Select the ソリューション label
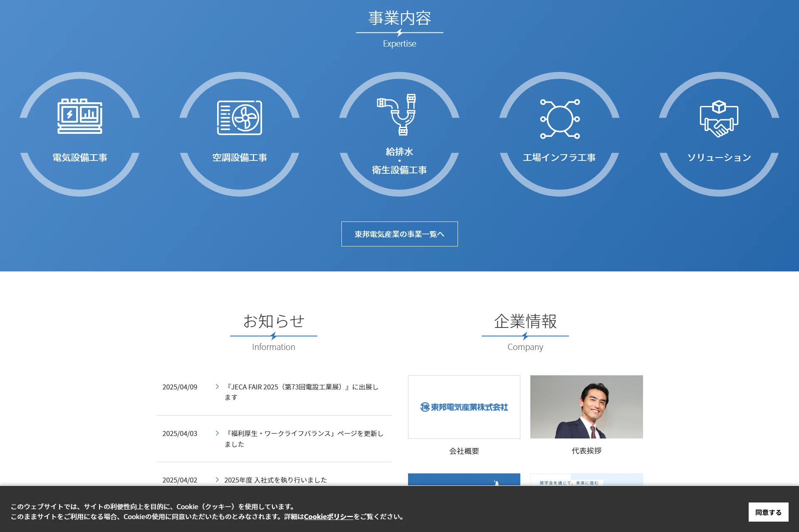This screenshot has width=799, height=532. tap(719, 158)
